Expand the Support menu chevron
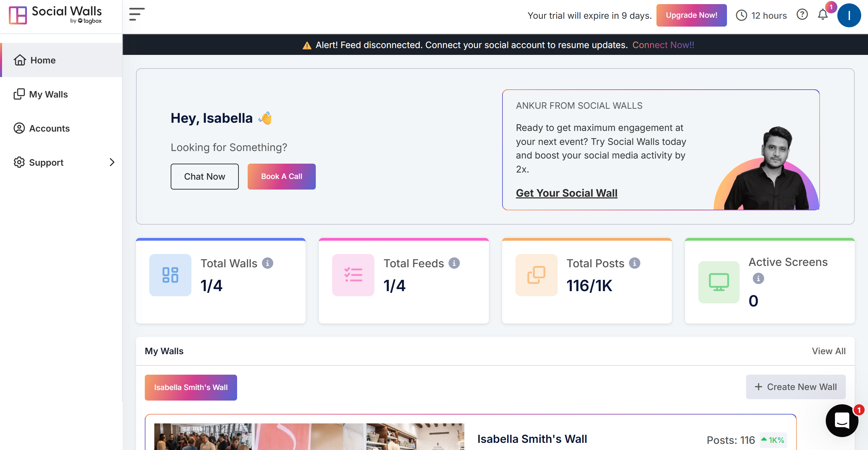The width and height of the screenshot is (868, 450). pyautogui.click(x=112, y=163)
